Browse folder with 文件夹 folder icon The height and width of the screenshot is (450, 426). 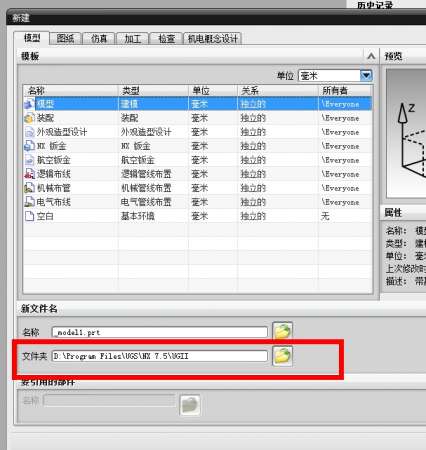coord(282,356)
